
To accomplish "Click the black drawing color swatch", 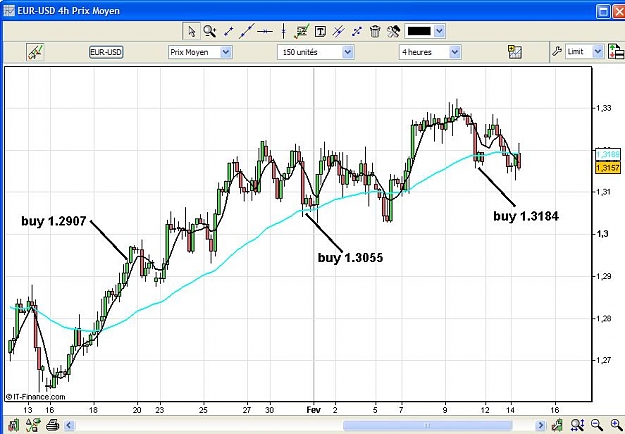I will tap(419, 31).
